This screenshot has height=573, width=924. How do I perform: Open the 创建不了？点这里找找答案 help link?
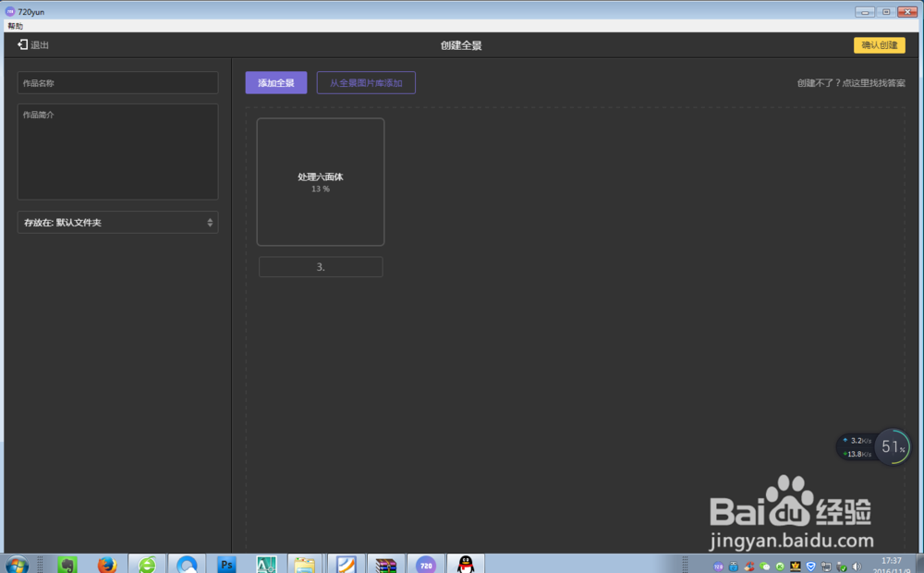point(851,83)
